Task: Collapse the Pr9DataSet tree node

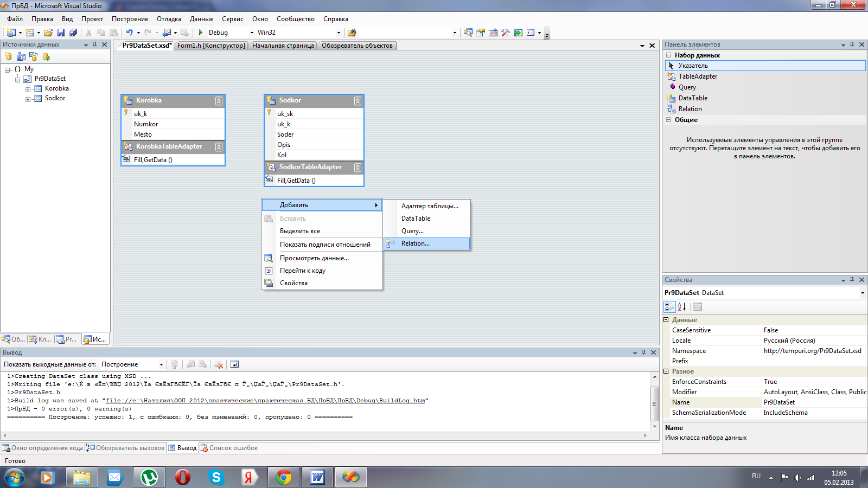Action: click(x=17, y=79)
